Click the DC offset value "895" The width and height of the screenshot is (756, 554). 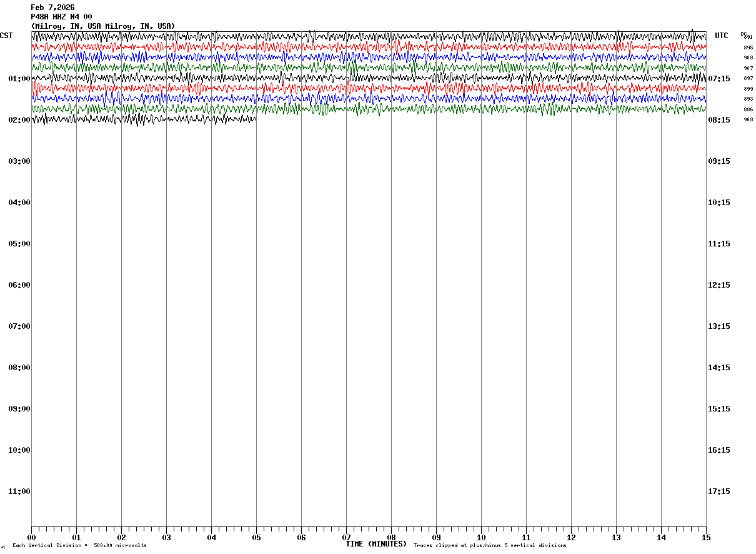coord(749,48)
